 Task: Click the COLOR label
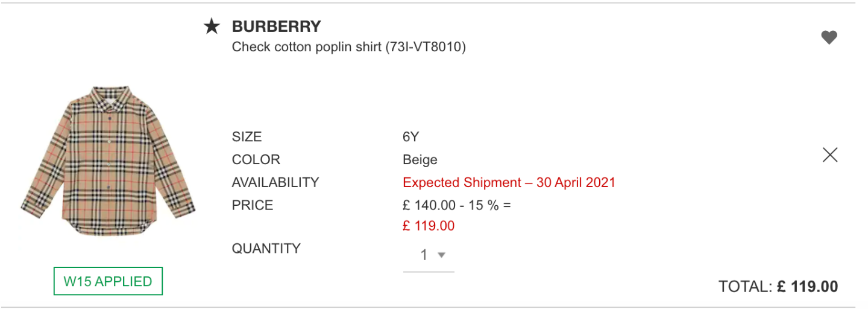pyautogui.click(x=256, y=160)
